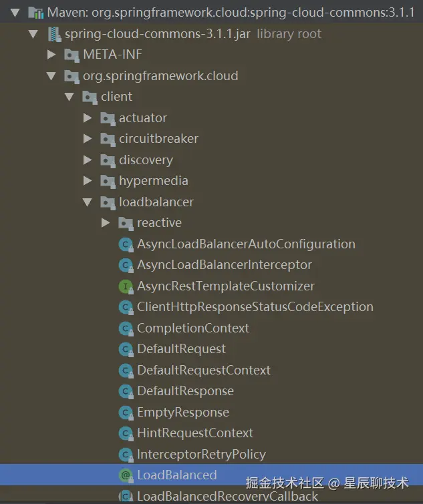Click the InterceptorRetryPolicy class icon

[126, 455]
